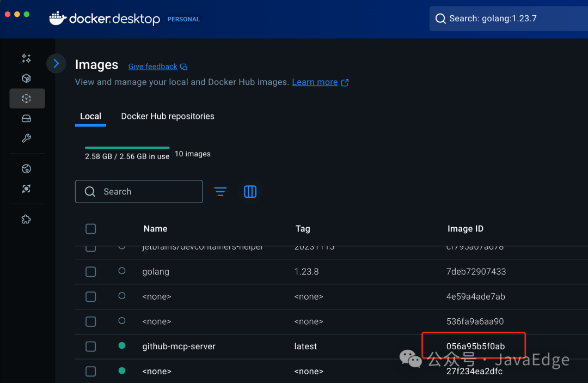The image size is (588, 383).
Task: Open the Give feedback link
Action: 152,67
